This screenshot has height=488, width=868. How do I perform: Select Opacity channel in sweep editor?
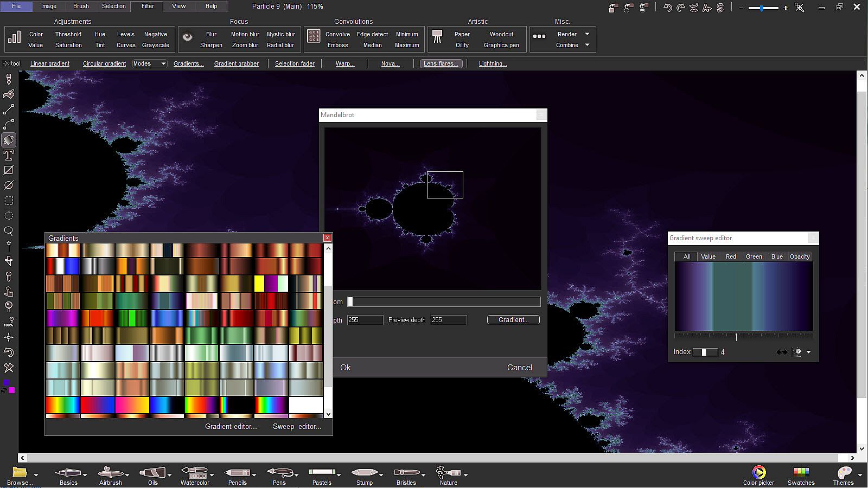[x=800, y=256]
